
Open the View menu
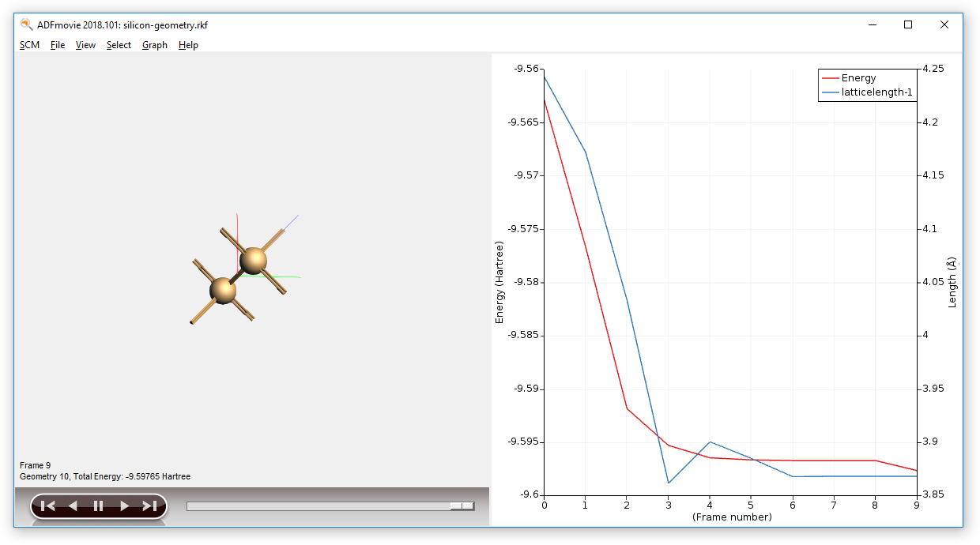[85, 45]
